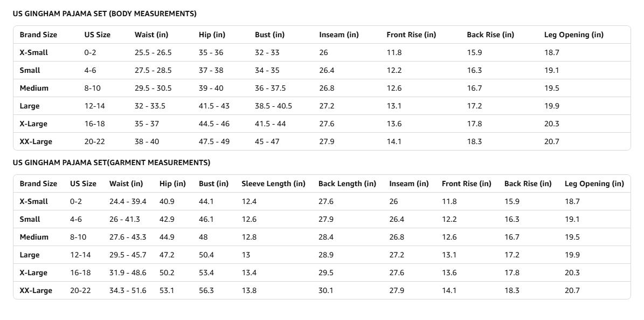Click the sleeve length value 13.4
Screen dimensions: 644x320
click(249, 273)
